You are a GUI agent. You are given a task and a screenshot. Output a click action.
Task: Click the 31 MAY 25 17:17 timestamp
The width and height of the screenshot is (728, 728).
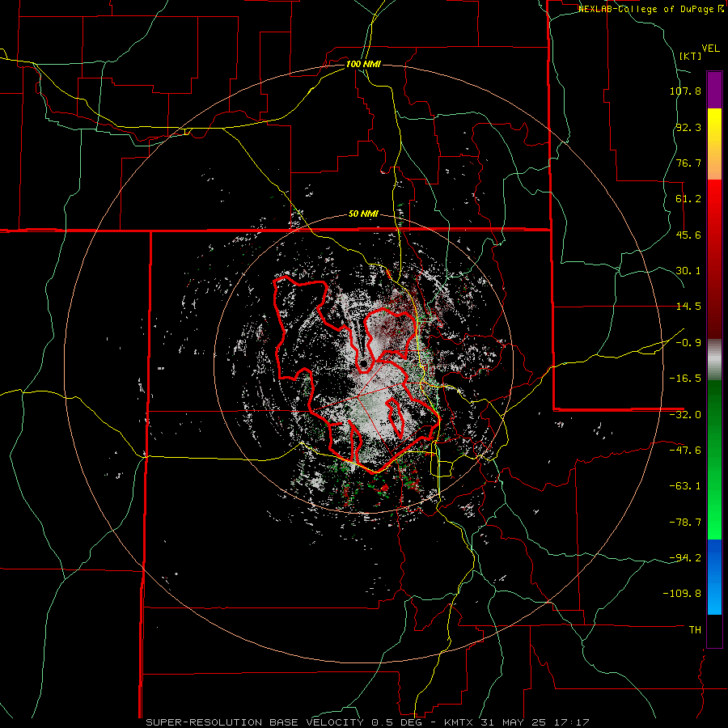(x=534, y=722)
